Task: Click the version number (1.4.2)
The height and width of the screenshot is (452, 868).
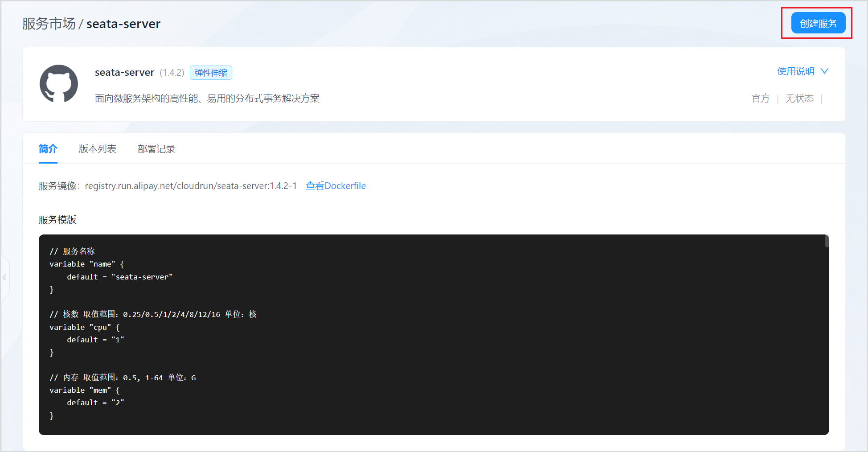Action: pyautogui.click(x=172, y=73)
